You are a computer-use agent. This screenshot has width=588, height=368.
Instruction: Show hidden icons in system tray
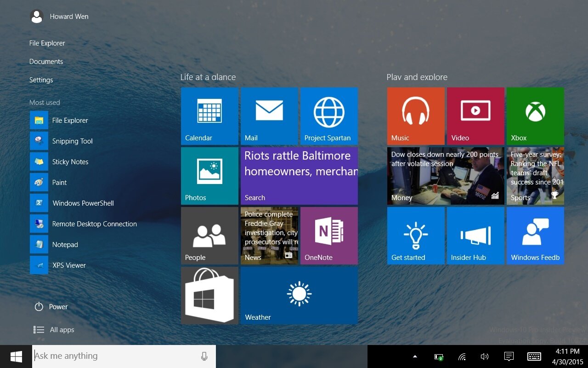(415, 356)
